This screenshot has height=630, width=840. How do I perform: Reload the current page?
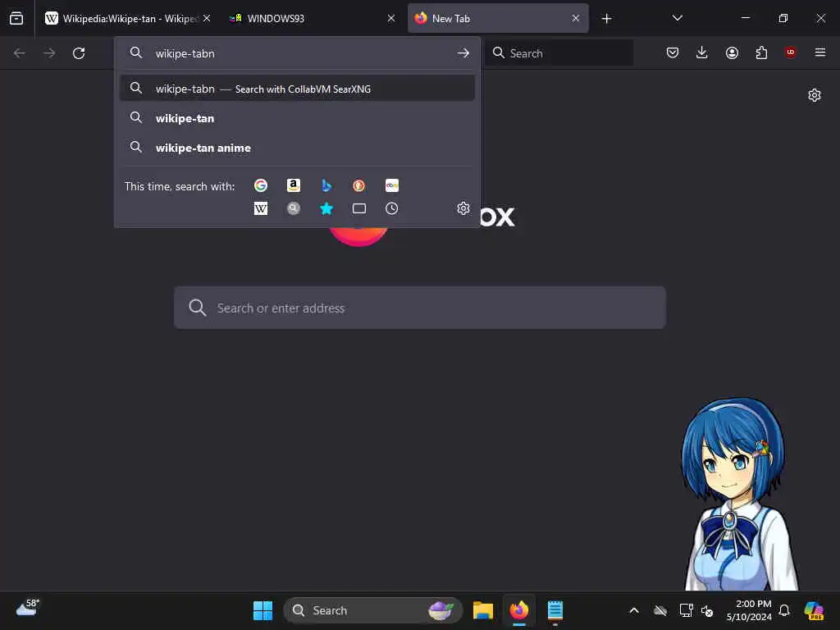coord(79,53)
